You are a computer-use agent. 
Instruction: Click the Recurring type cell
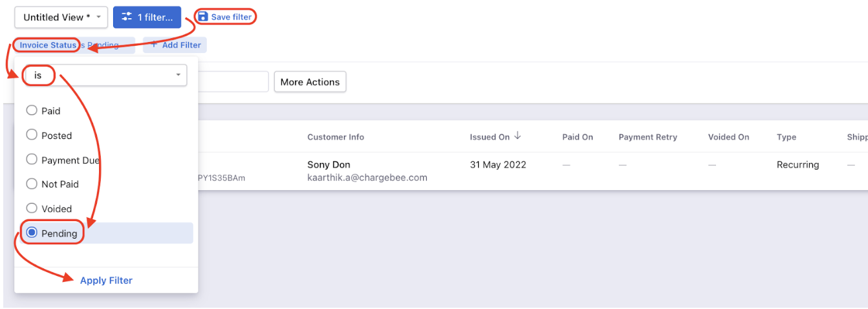point(798,165)
